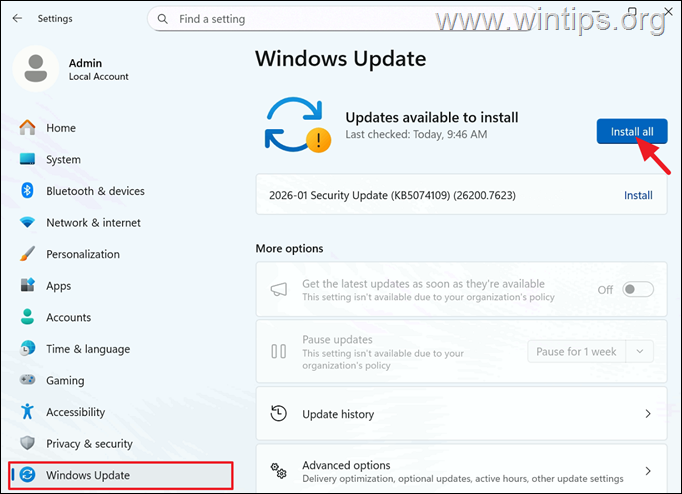Click the Pause for 1 week button
682x494 pixels.
(576, 351)
